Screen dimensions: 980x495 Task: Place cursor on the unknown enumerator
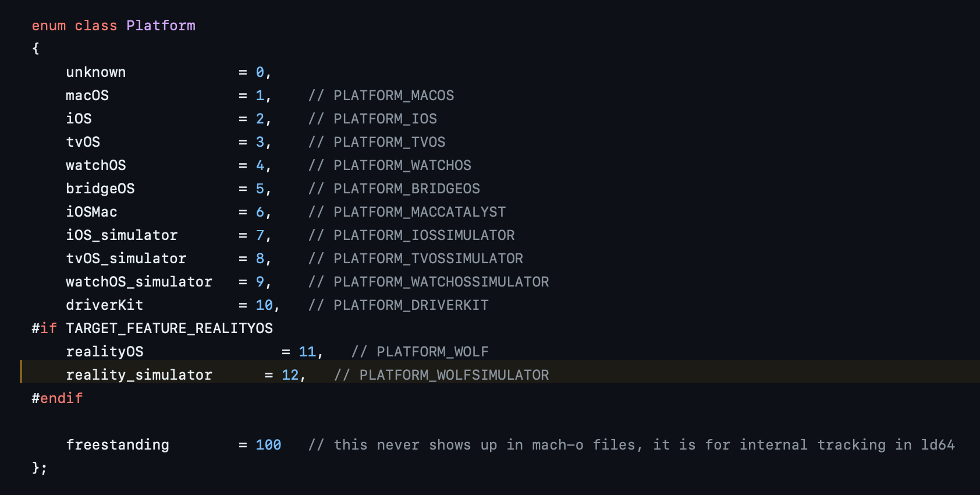point(95,72)
